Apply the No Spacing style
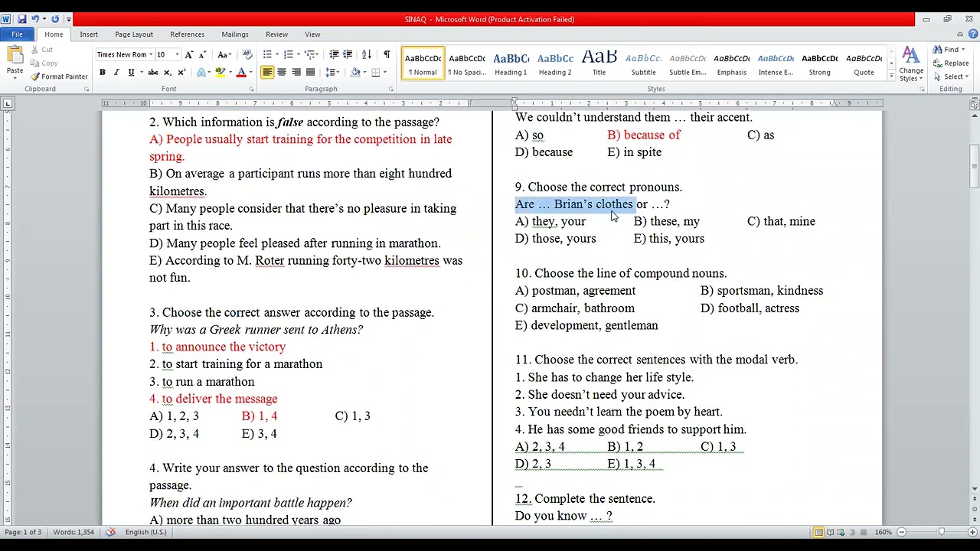The image size is (980, 551). point(467,64)
